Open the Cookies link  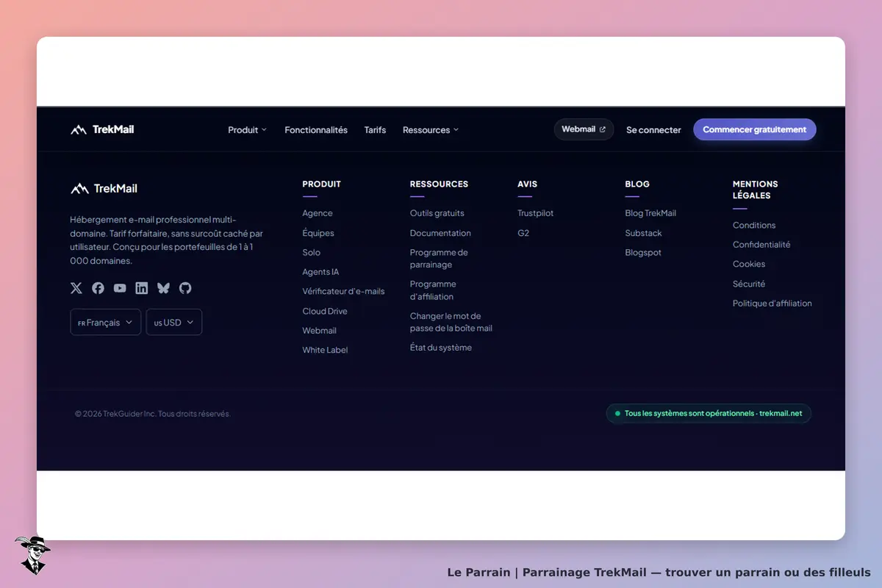749,264
